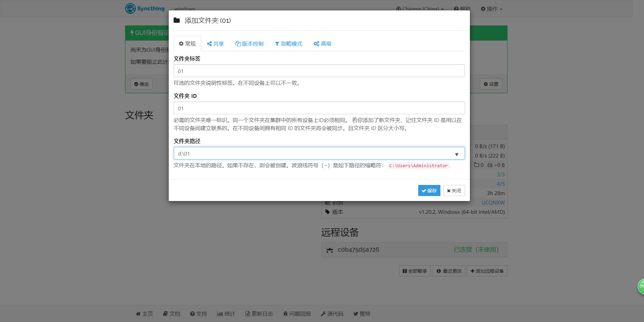
Task: Expand the folder path dropdown arrow
Action: (x=457, y=154)
